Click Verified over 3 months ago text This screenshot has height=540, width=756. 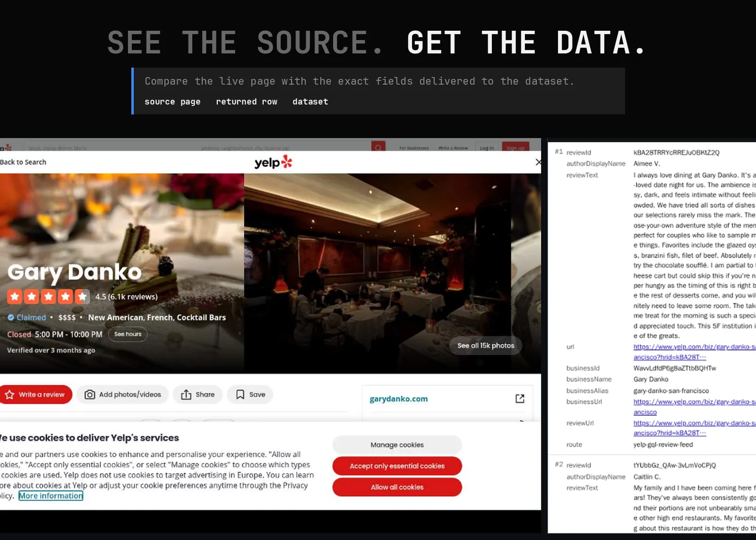pyautogui.click(x=51, y=350)
